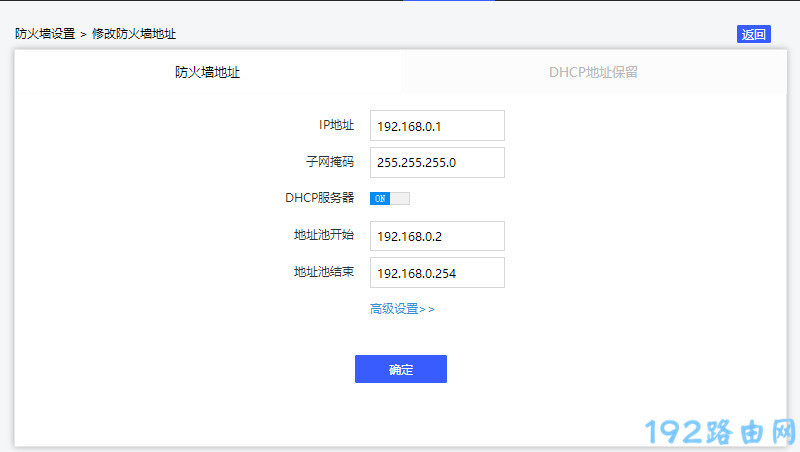Click the 192路由网 watermark logo
Image resolution: width=800 pixels, height=452 pixels.
click(x=720, y=432)
